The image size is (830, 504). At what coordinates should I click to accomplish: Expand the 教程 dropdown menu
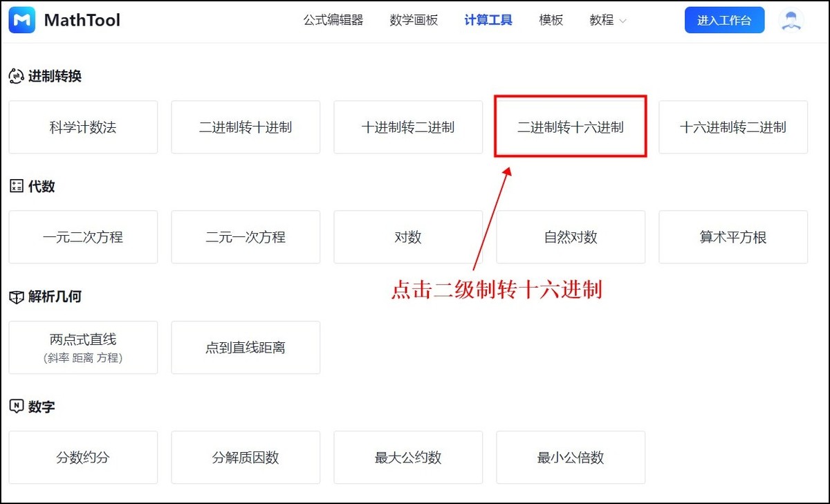[x=608, y=21]
